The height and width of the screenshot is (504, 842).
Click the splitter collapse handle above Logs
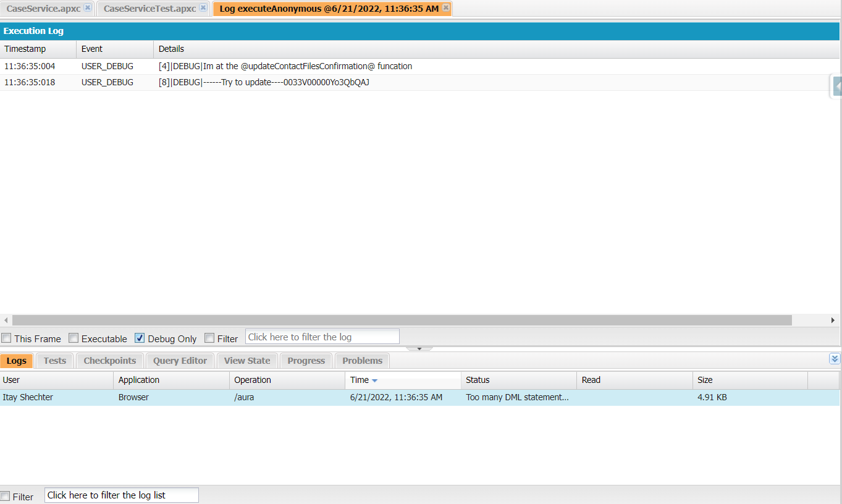coord(420,349)
